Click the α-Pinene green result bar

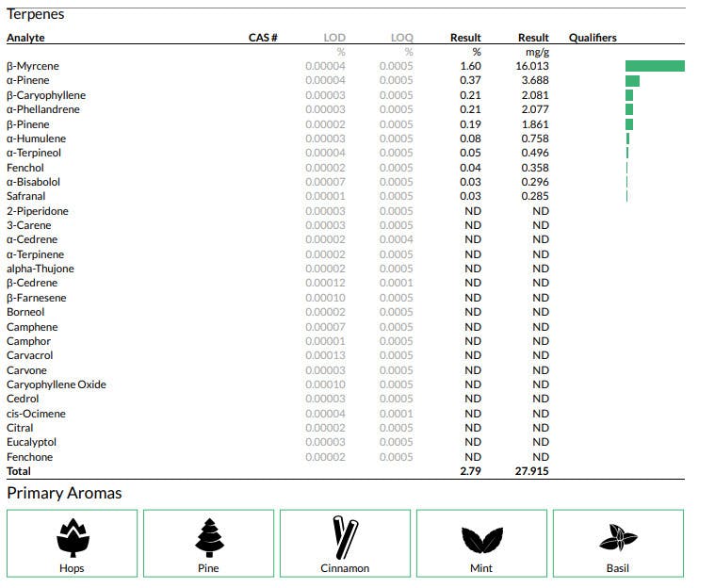coord(632,81)
